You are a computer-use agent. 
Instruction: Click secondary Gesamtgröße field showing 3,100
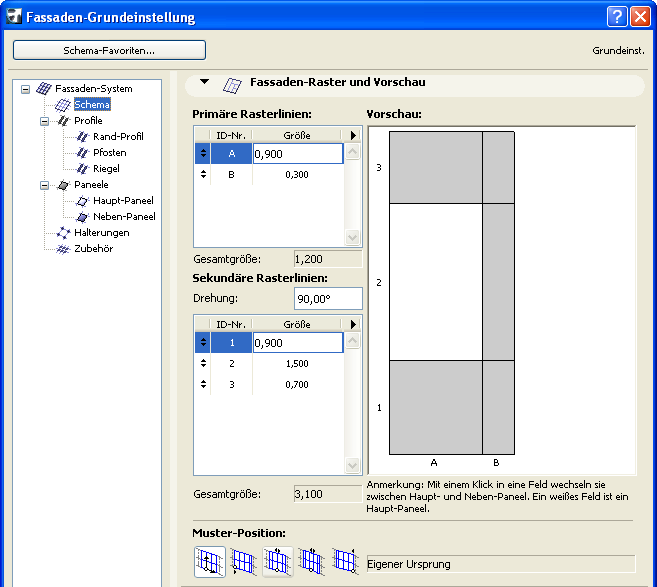(328, 494)
